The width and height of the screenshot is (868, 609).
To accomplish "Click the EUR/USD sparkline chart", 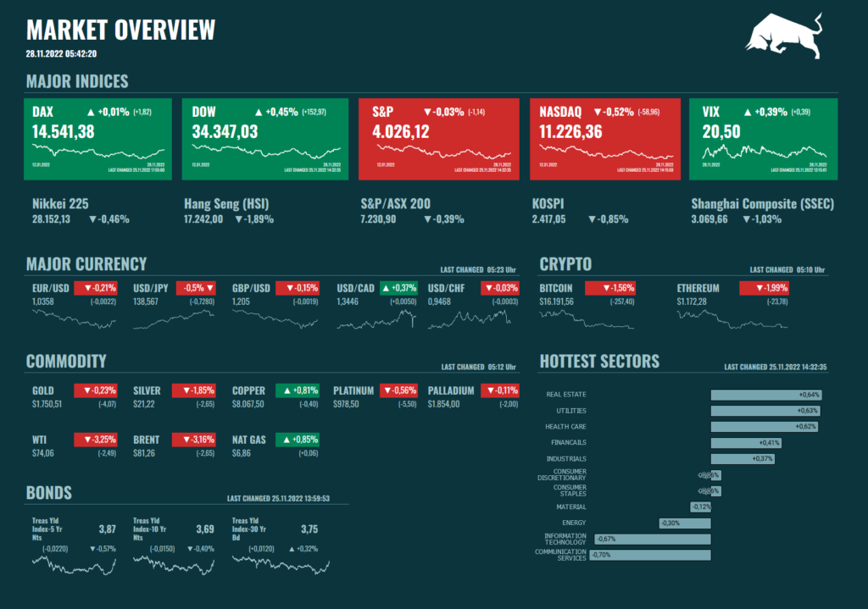I will [75, 319].
